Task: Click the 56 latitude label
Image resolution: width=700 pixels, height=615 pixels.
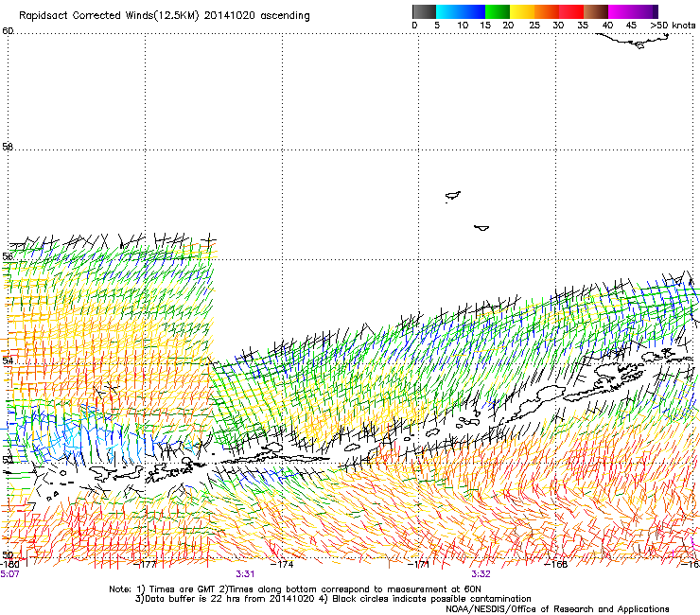Action: tap(8, 256)
